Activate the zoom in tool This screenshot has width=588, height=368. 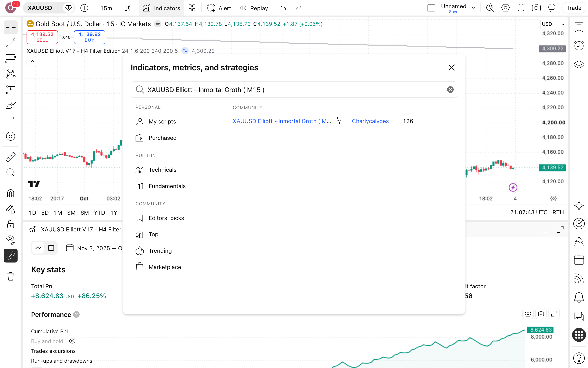coord(10,173)
